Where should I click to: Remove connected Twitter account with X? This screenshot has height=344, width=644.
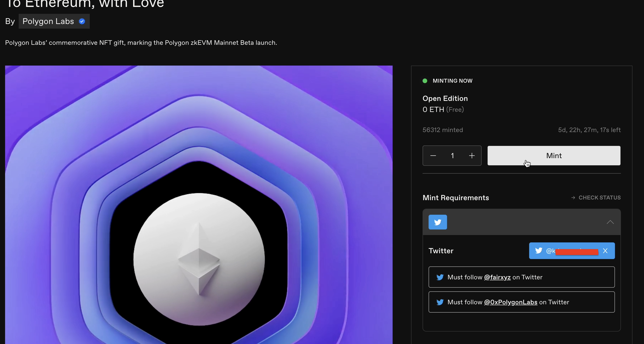[605, 251]
